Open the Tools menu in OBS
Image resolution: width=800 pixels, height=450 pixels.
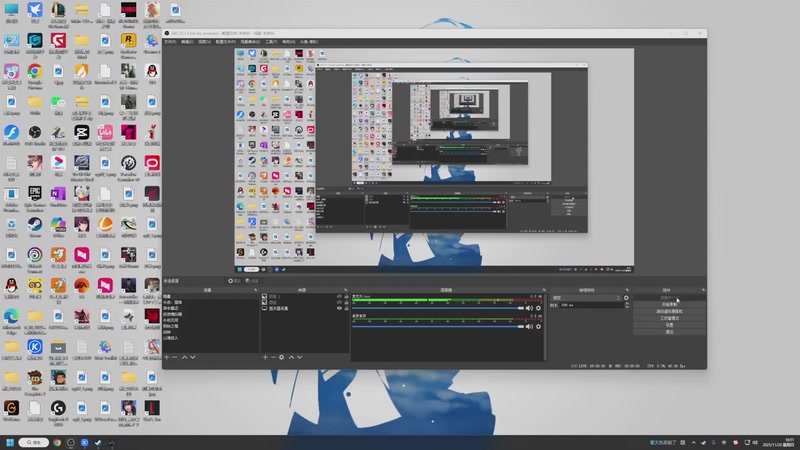click(271, 42)
